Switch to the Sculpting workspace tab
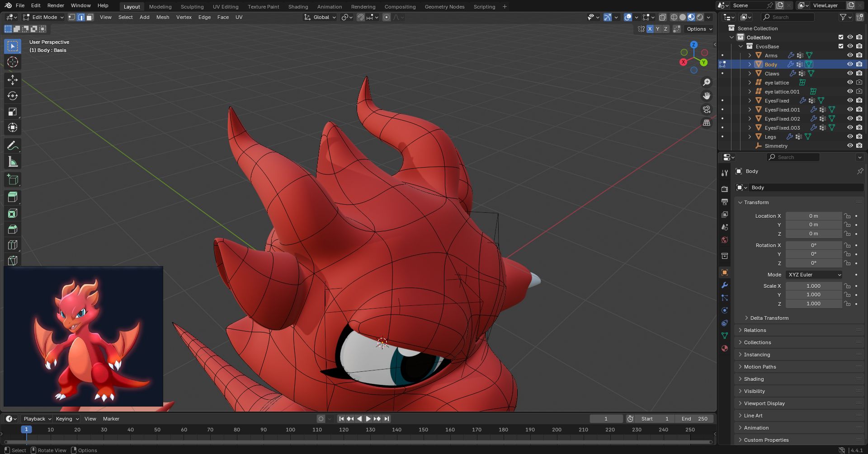 click(192, 7)
